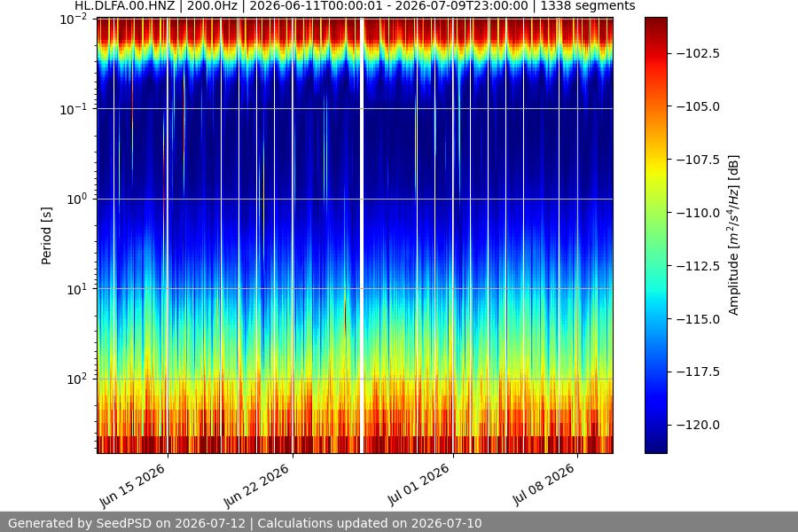Viewport: 798px width, 532px height.
Task: Click the −117.5 colorbar tick label
Action: pyautogui.click(x=698, y=372)
